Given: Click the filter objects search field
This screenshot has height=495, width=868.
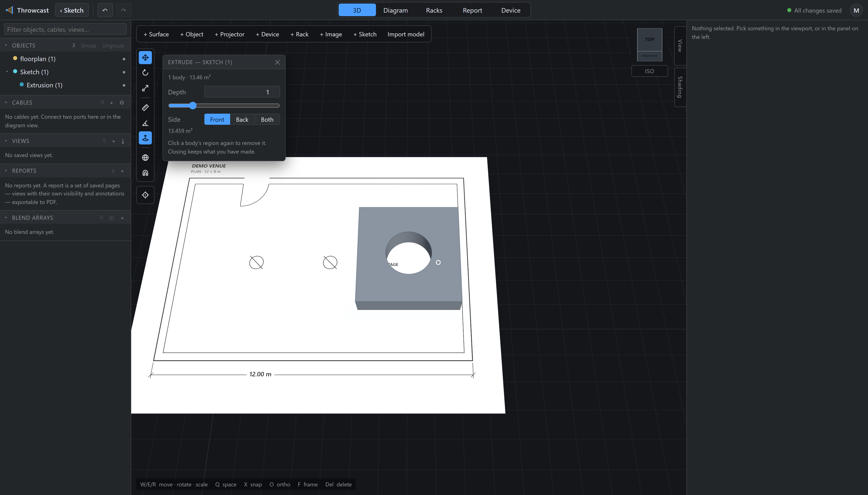Looking at the screenshot, I should 65,30.
